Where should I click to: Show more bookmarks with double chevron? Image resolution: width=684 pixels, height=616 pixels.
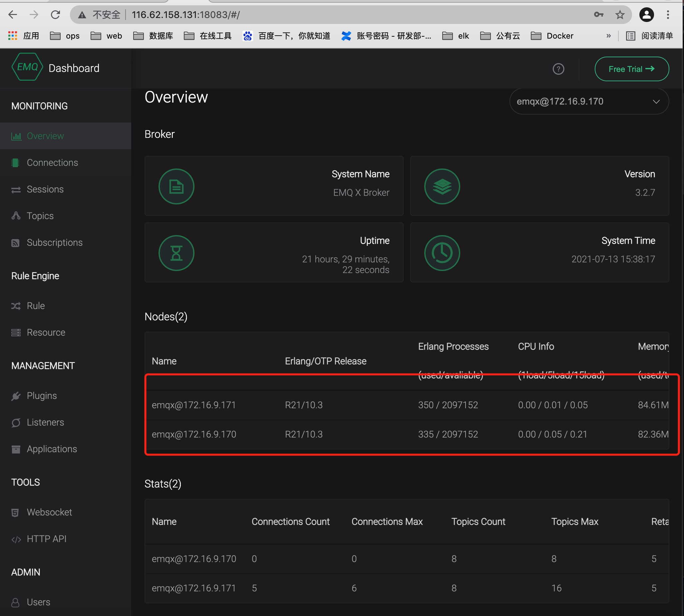(x=608, y=36)
